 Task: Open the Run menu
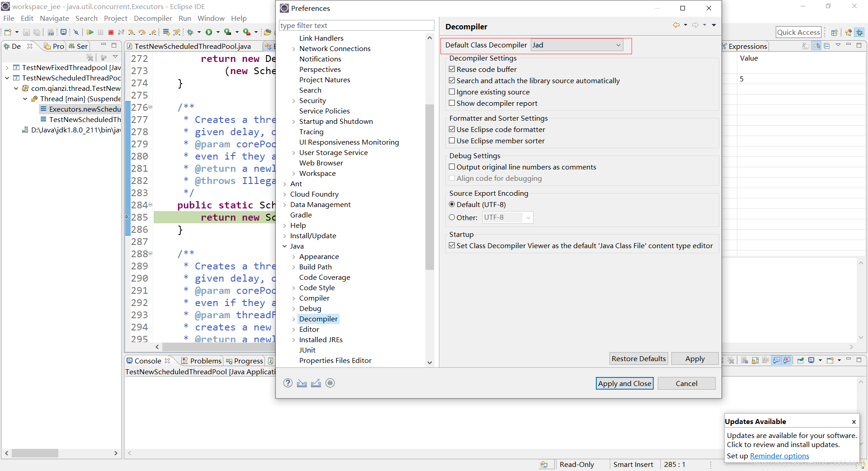point(184,18)
